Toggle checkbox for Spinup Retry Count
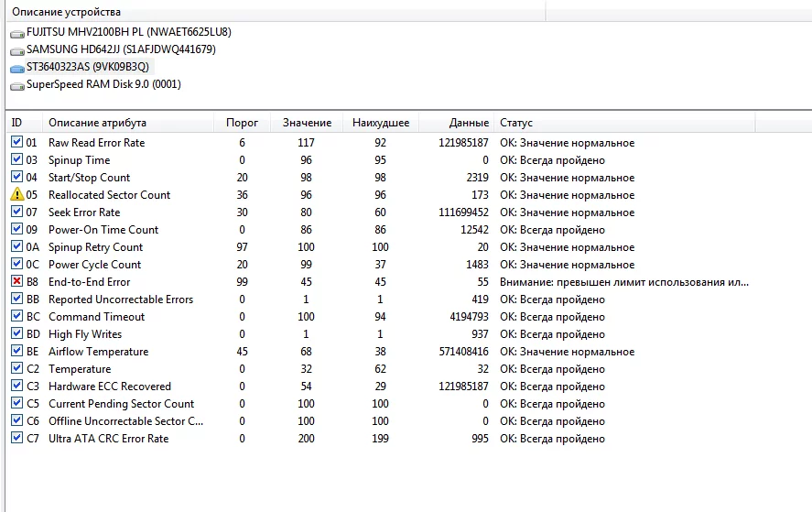 pyautogui.click(x=17, y=246)
